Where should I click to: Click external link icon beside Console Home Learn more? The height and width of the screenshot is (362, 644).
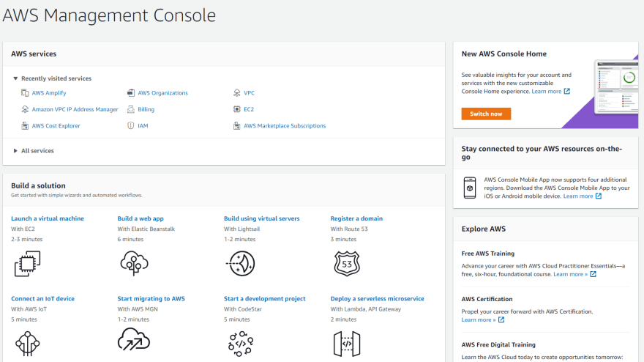tap(566, 92)
